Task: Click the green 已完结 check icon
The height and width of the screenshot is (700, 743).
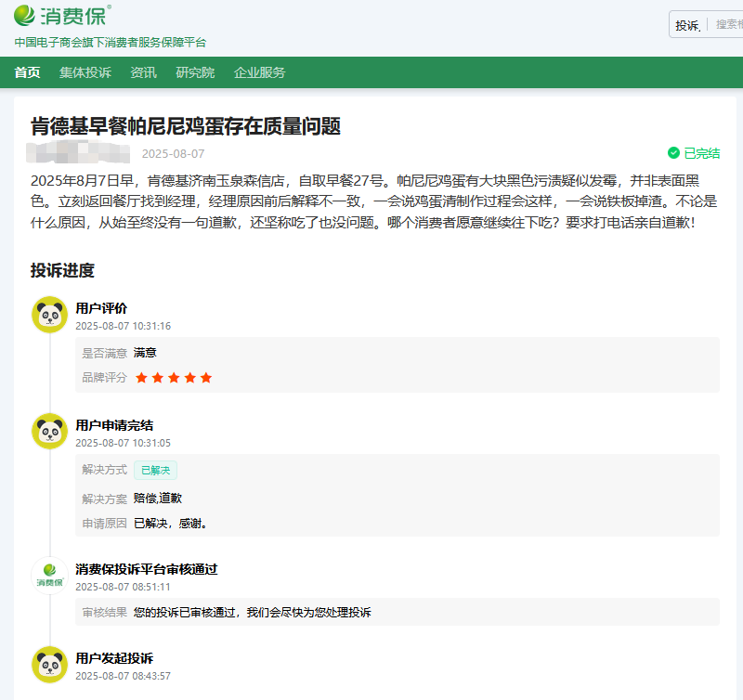Action: click(673, 153)
